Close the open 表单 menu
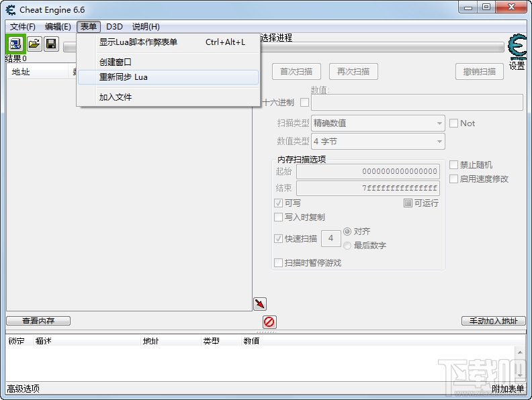Image resolution: width=532 pixels, height=400 pixels. (x=89, y=26)
